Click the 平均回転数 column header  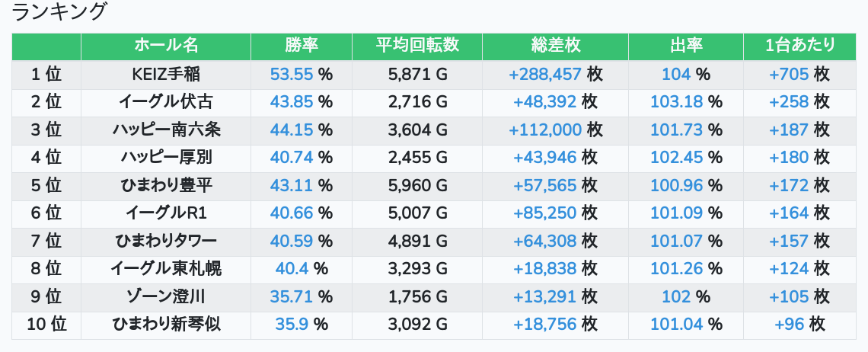[417, 46]
